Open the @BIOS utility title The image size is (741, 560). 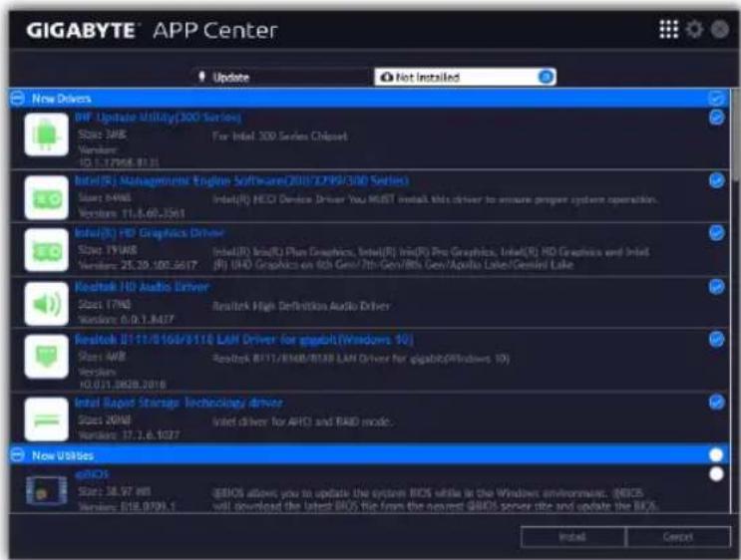tap(92, 474)
